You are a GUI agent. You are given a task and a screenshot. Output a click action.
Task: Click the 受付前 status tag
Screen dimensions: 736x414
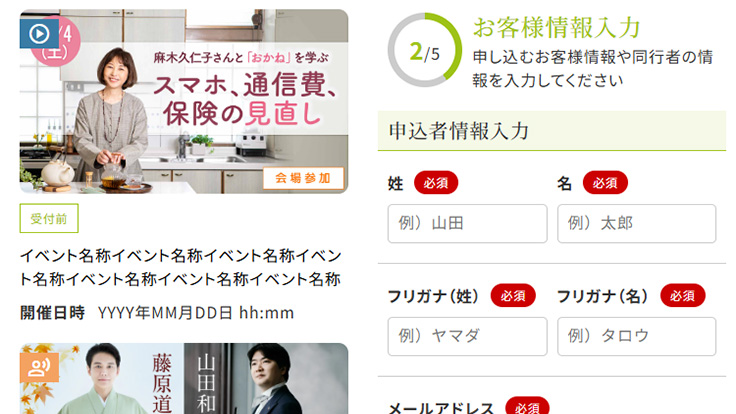49,218
